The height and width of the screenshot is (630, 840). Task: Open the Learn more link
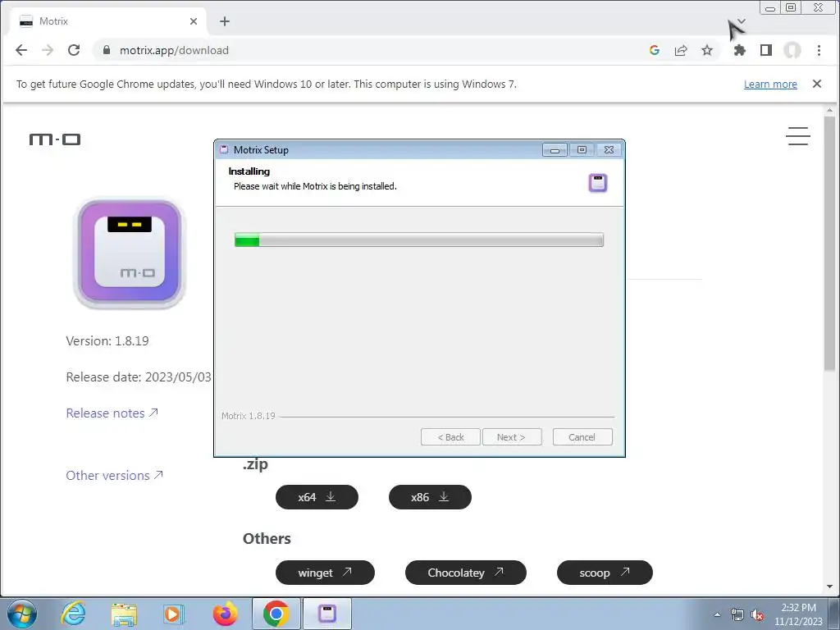pos(770,84)
